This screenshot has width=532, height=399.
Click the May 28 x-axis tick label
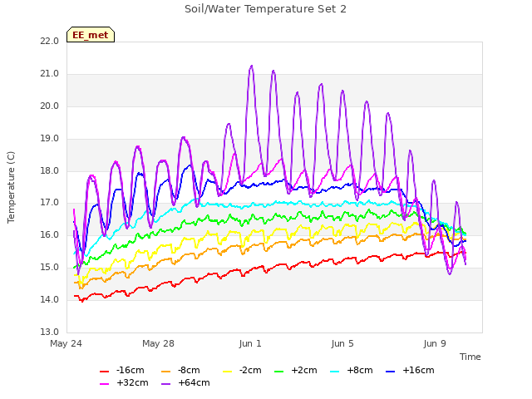tap(158, 343)
